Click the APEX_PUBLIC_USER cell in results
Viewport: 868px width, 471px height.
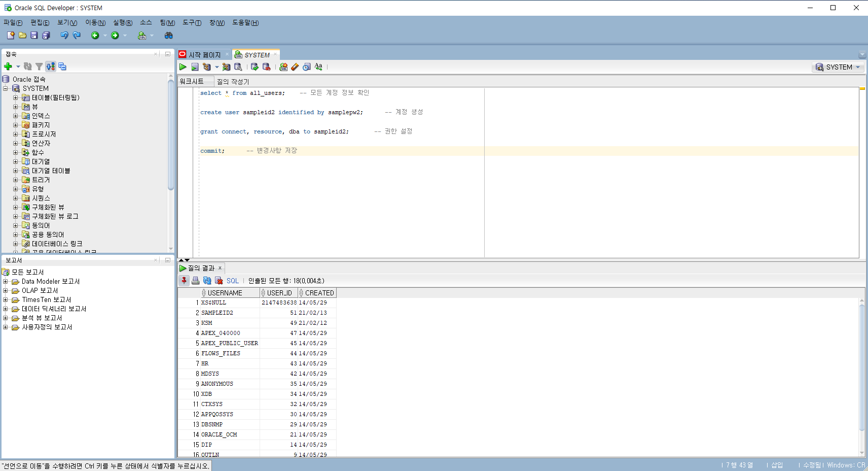pyautogui.click(x=230, y=343)
